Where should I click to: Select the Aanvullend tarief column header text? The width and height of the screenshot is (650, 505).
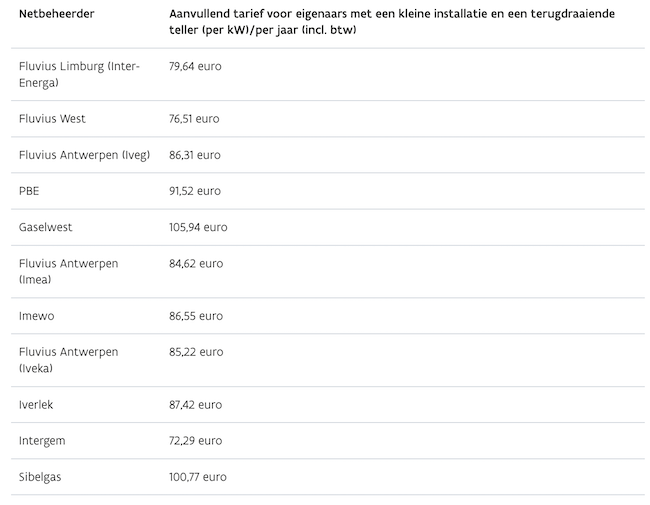click(x=392, y=22)
